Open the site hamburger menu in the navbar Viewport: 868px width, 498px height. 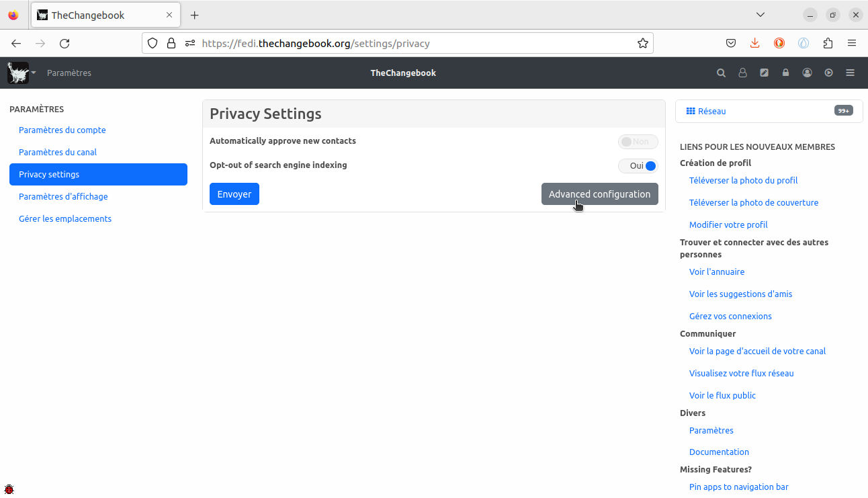[x=850, y=73]
